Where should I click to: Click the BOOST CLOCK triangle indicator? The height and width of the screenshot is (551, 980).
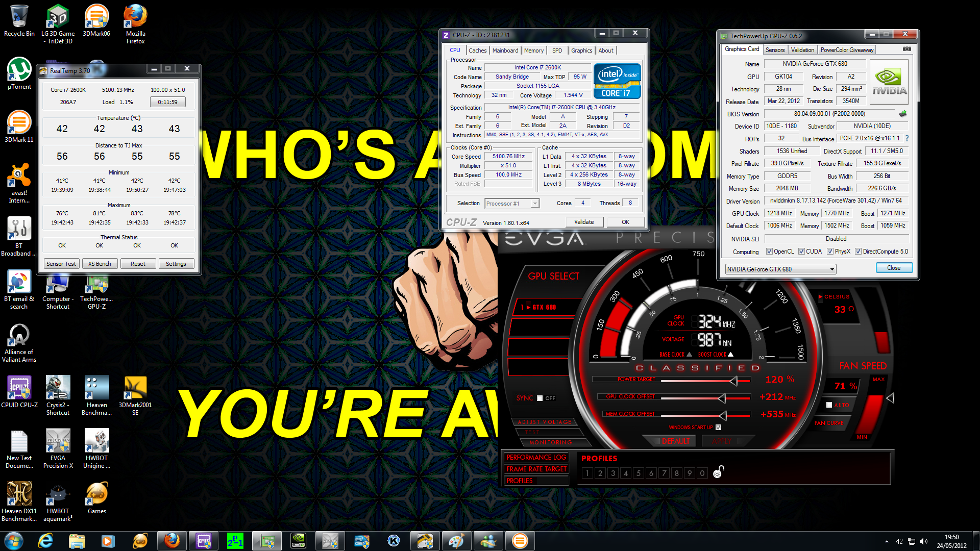(x=730, y=355)
